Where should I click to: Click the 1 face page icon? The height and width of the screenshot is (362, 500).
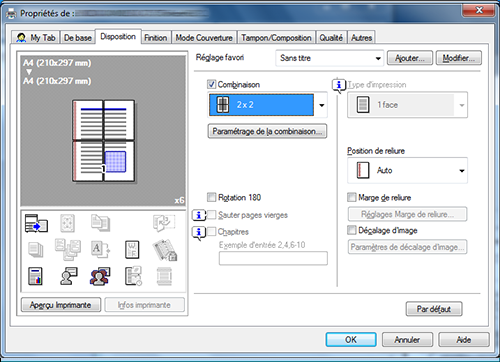(x=363, y=105)
